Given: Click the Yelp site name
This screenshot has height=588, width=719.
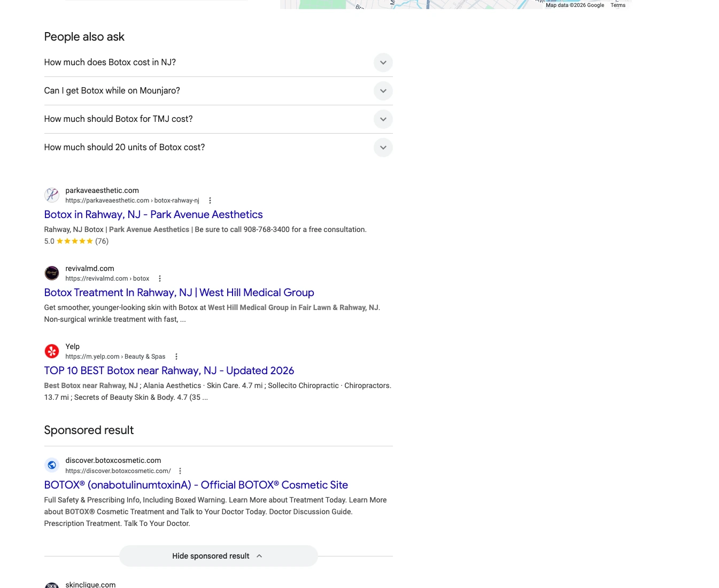Looking at the screenshot, I should pyautogui.click(x=73, y=346).
